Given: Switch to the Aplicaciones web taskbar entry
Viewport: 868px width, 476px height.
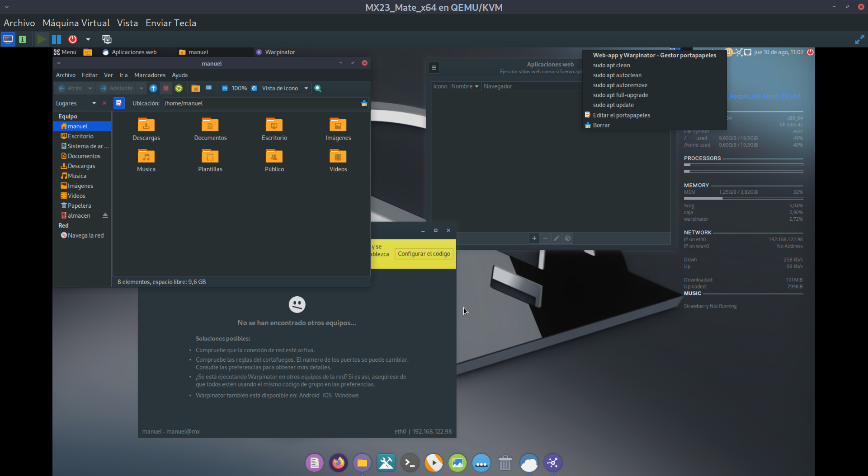Looking at the screenshot, I should (130, 52).
